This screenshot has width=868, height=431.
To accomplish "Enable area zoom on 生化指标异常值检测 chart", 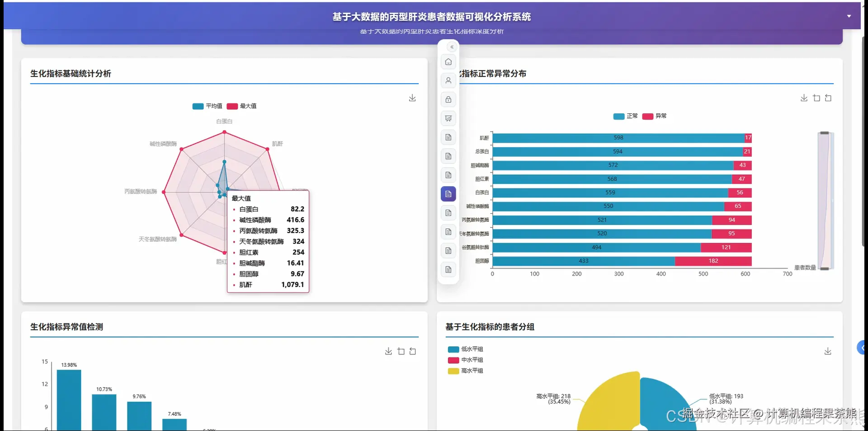I will point(401,351).
